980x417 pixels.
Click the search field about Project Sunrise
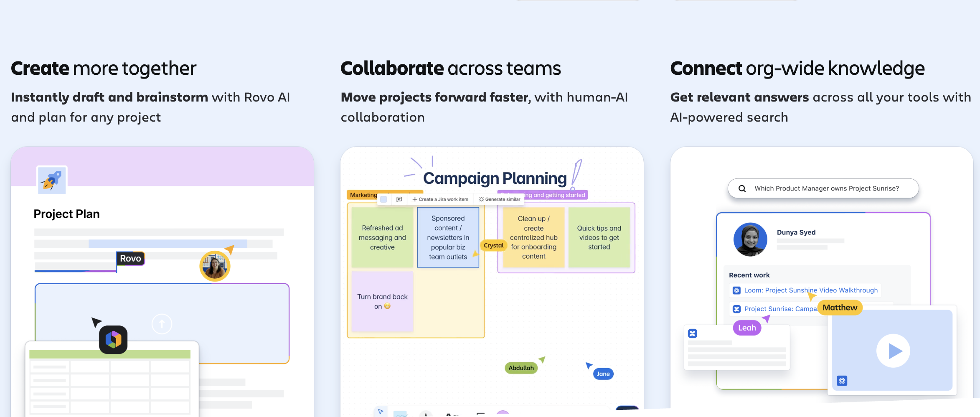(823, 188)
